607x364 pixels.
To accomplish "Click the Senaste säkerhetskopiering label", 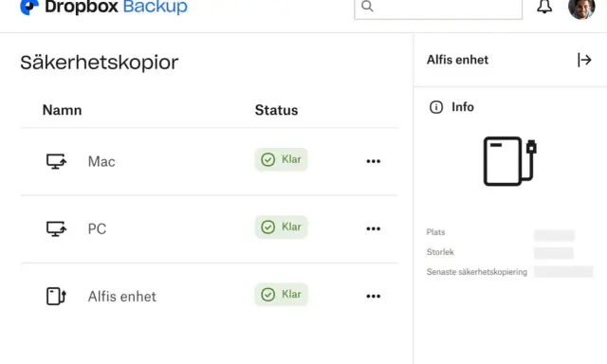I will pyautogui.click(x=476, y=272).
